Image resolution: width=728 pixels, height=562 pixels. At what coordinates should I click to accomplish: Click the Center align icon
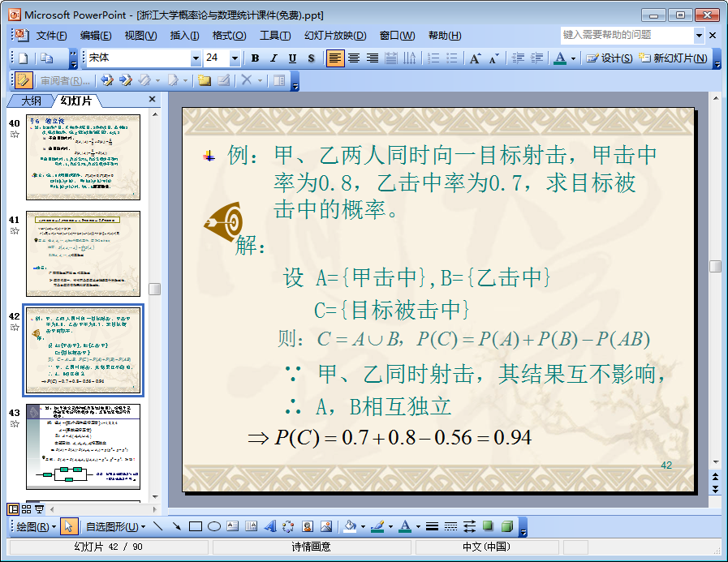[354, 58]
